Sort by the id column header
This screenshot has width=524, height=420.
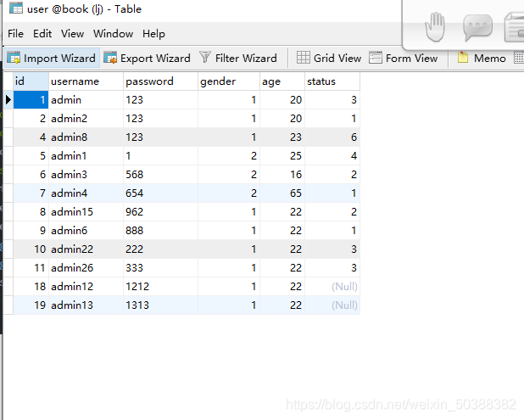(x=31, y=81)
